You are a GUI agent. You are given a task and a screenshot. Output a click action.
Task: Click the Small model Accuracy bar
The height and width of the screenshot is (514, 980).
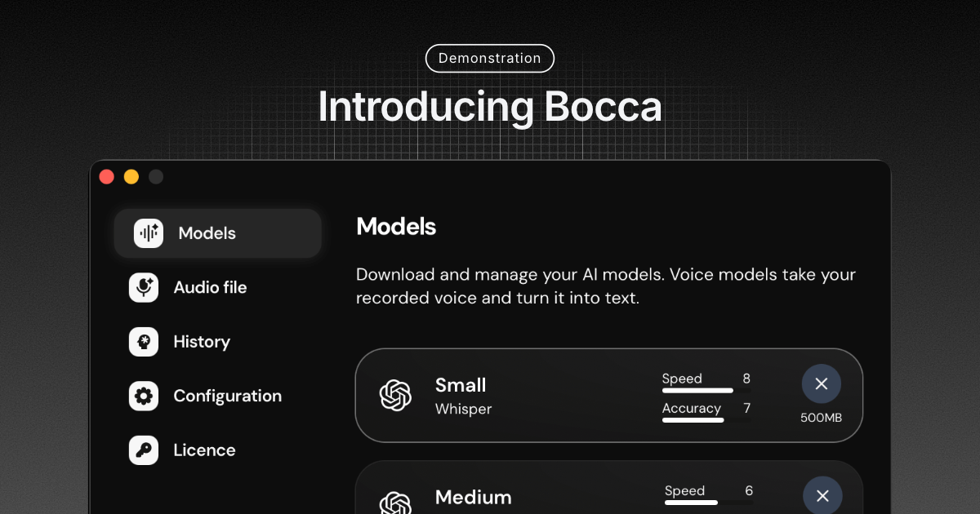click(x=706, y=420)
